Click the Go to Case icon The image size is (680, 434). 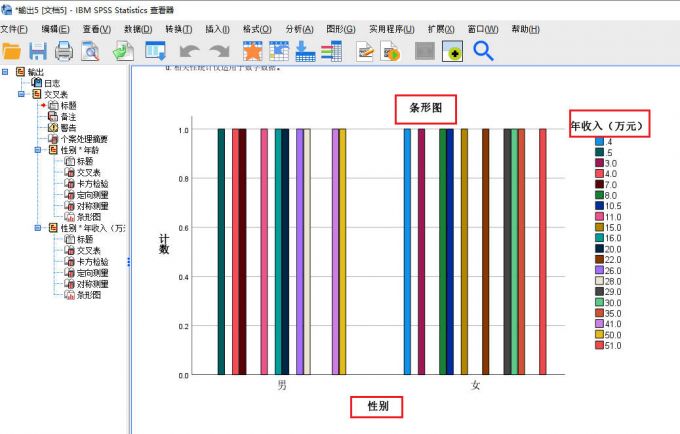coord(279,51)
